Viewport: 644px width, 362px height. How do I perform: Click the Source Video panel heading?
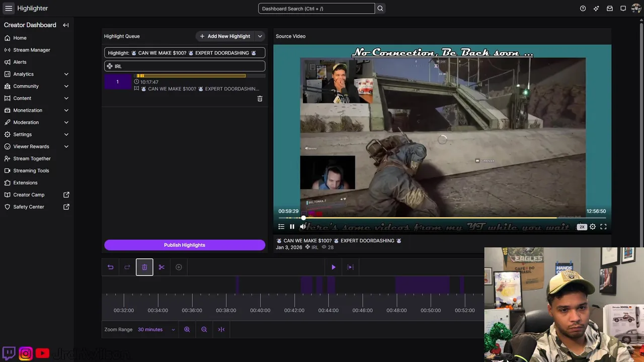coord(291,36)
